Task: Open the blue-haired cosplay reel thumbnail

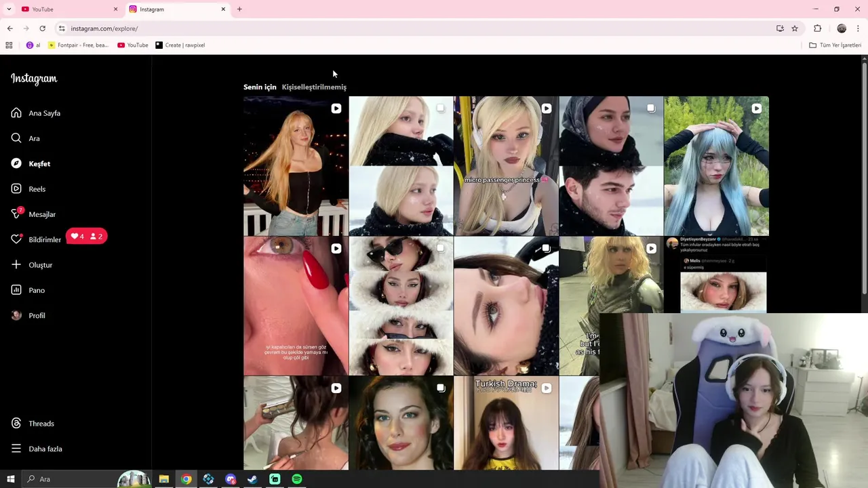Action: pos(716,165)
